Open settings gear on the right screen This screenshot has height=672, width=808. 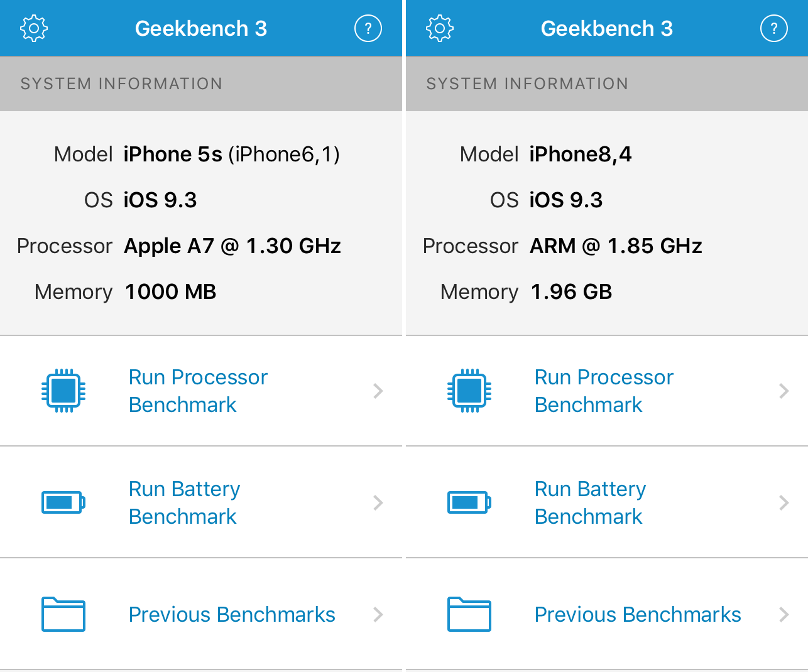click(439, 28)
